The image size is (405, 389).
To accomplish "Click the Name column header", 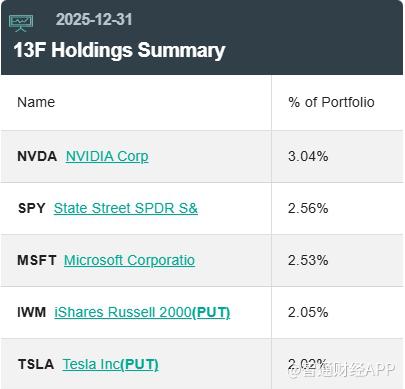I will coord(36,102).
